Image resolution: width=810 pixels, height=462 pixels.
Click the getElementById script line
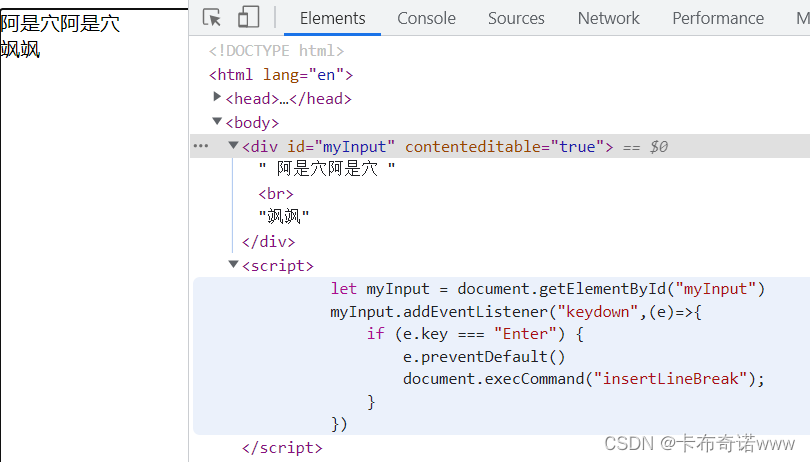pos(548,288)
